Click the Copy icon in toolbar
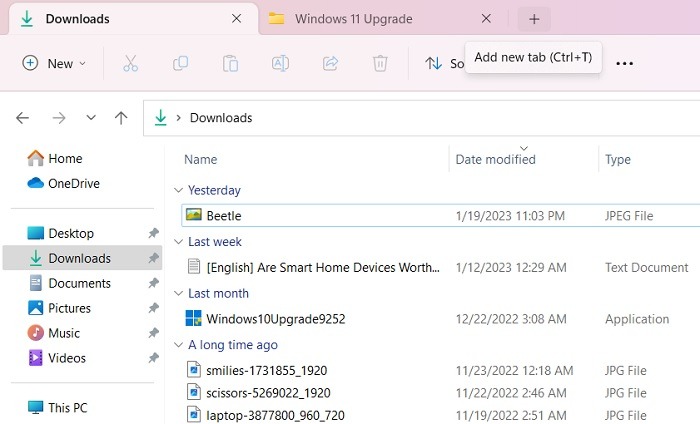This screenshot has height=424, width=700. pos(180,63)
